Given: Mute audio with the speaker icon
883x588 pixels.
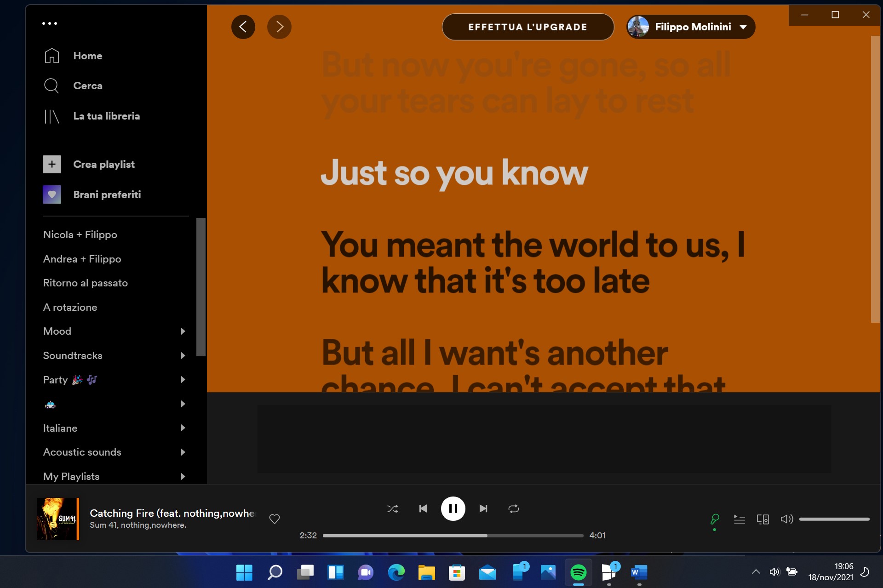Looking at the screenshot, I should (787, 519).
